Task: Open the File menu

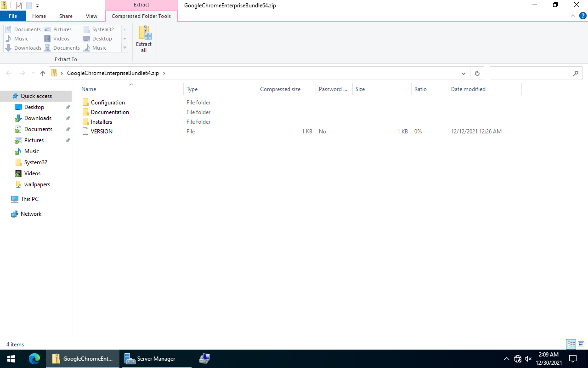Action: (x=13, y=16)
